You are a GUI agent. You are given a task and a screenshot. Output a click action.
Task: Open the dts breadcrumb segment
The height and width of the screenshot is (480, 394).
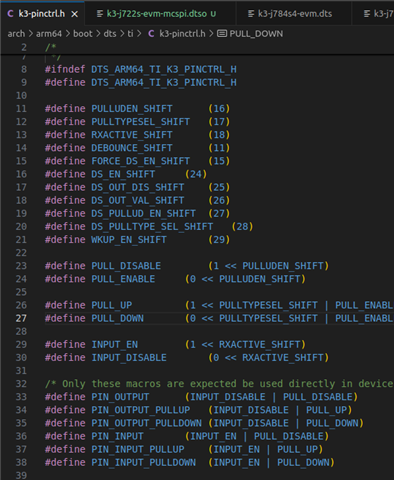pyautogui.click(x=110, y=34)
